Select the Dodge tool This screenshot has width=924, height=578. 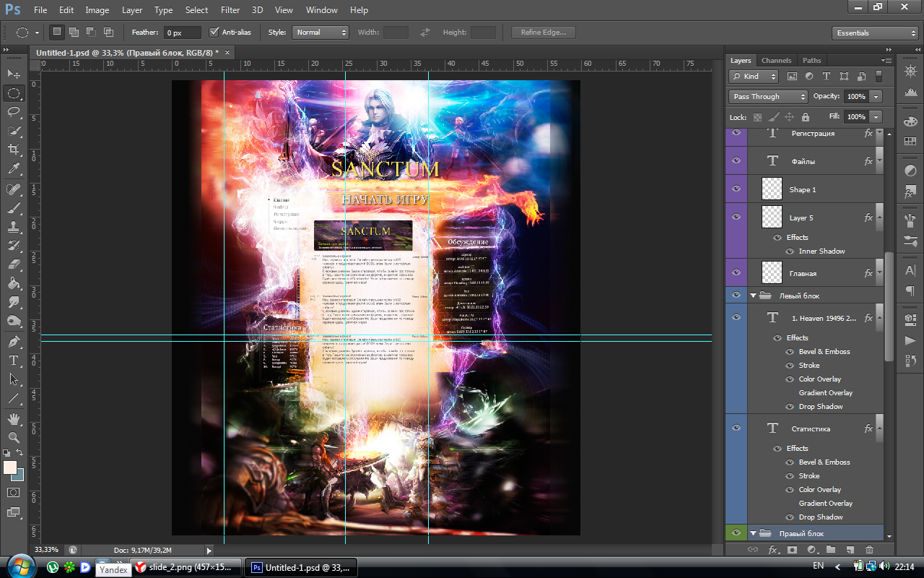pos(14,321)
